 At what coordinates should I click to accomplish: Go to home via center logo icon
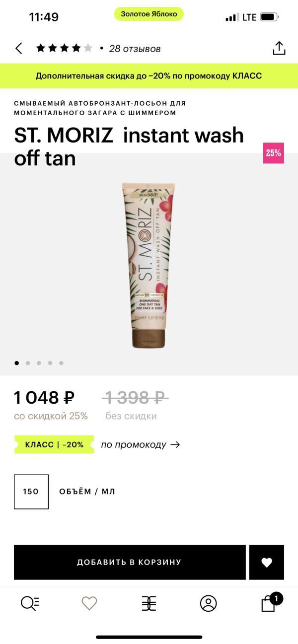(149, 603)
